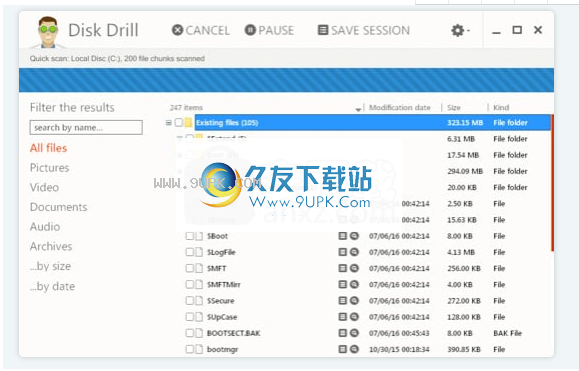The height and width of the screenshot is (371, 579).
Task: Select the $Secure file name
Action: pos(220,301)
